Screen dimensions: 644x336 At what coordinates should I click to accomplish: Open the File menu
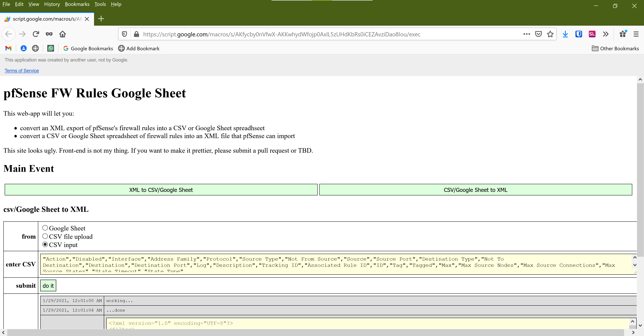(x=6, y=4)
